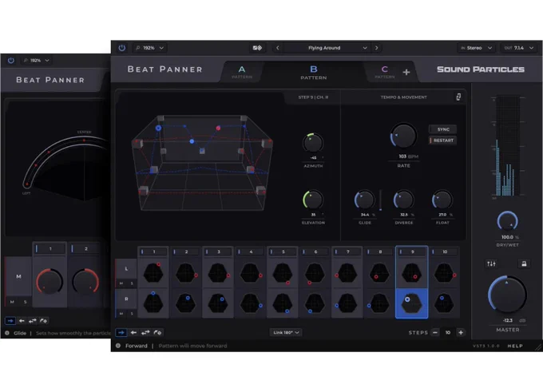Open the 192% zoom dropdown in back window
Screen dimensions: 543x392
click(36, 60)
